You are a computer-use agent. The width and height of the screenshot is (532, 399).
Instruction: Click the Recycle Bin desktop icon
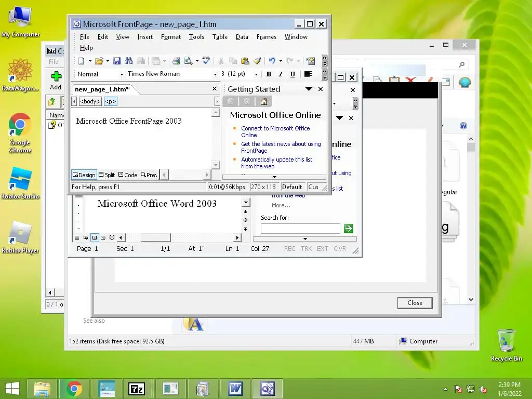point(507,345)
